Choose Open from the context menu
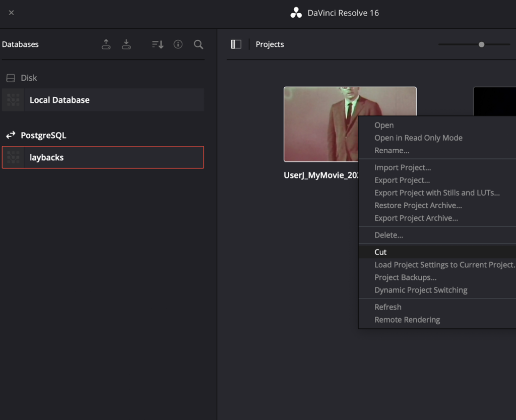This screenshot has height=420, width=516. click(x=384, y=125)
